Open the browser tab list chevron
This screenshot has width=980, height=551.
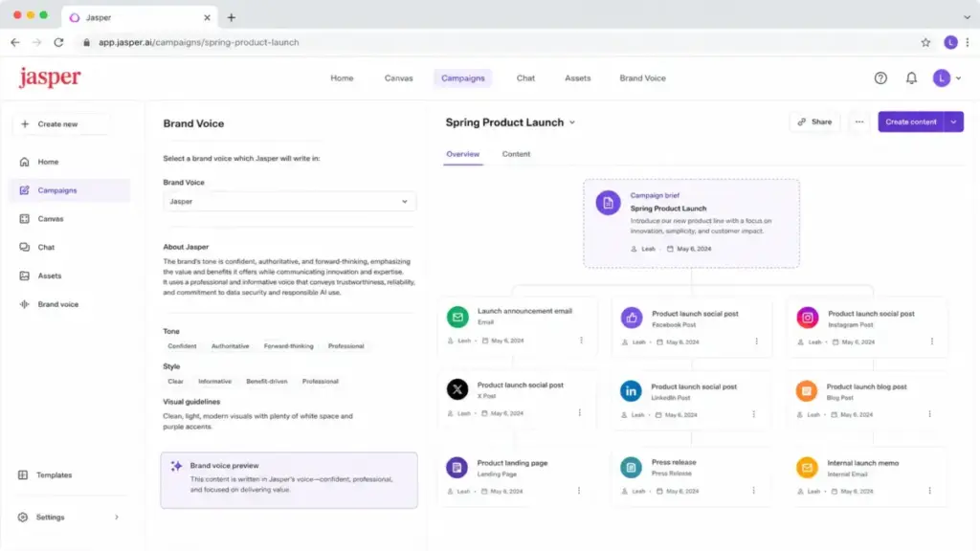coord(967,17)
